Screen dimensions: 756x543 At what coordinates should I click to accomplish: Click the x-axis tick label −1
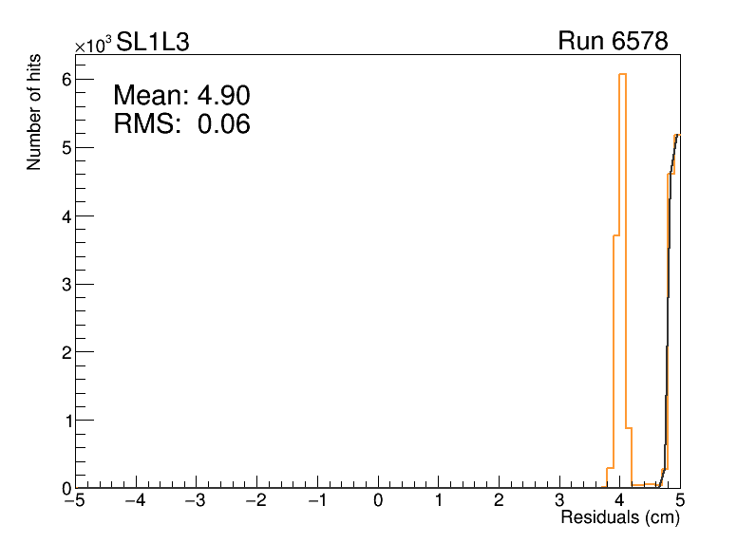point(315,500)
